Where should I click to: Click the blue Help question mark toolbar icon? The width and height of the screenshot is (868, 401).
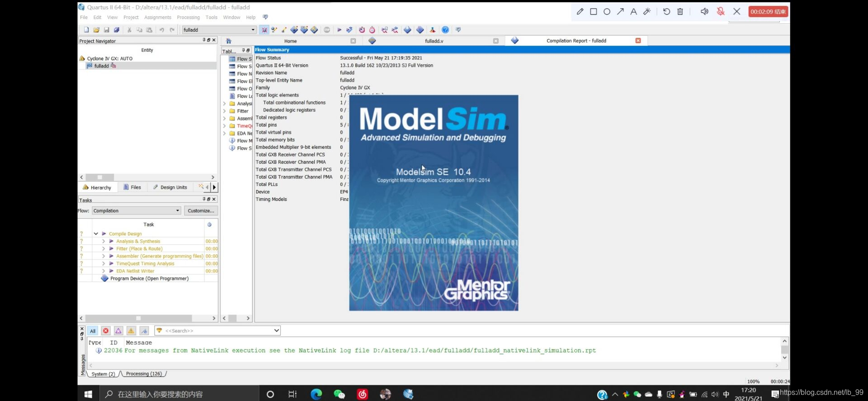tap(445, 30)
